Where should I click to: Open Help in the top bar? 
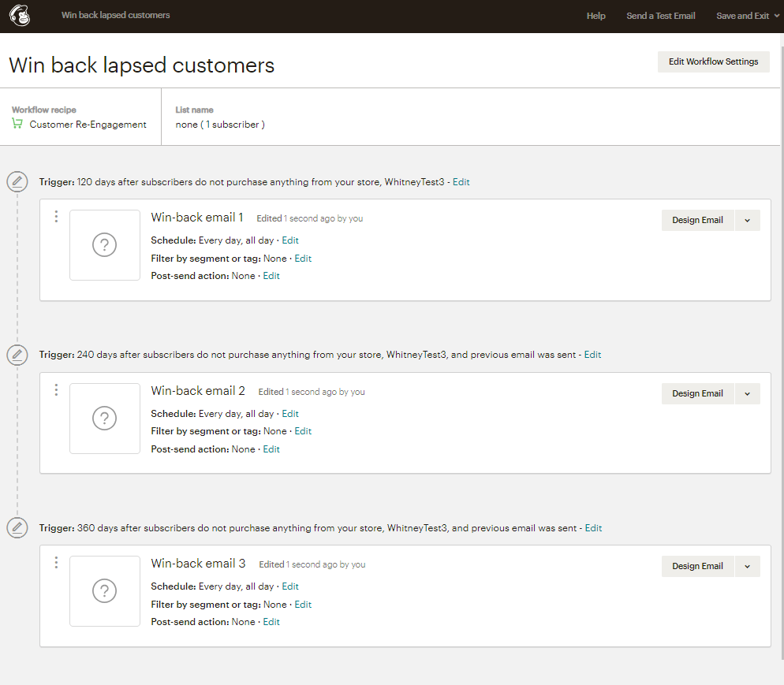(596, 16)
